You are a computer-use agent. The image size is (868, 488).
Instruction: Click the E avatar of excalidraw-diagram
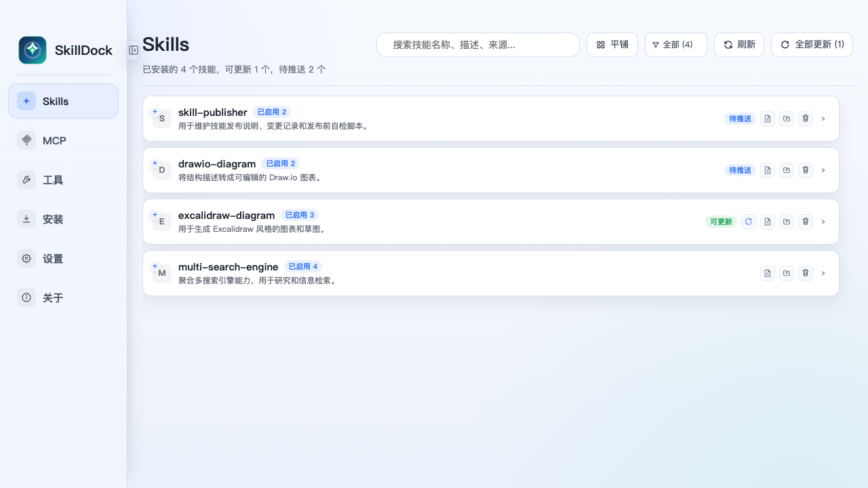pos(162,222)
